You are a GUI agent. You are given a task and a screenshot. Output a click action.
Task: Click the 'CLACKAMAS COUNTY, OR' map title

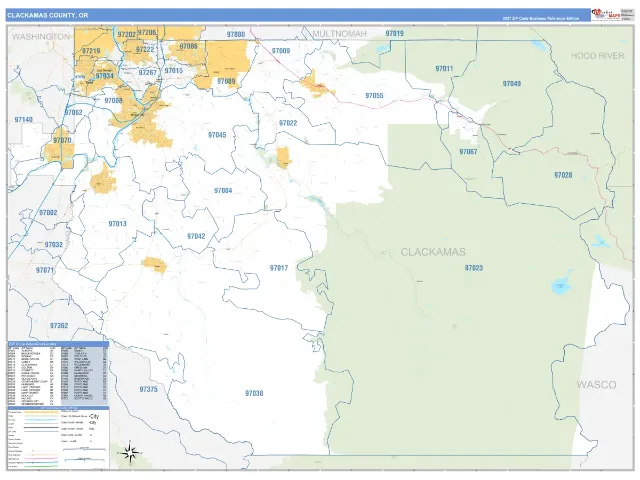[x=47, y=16]
